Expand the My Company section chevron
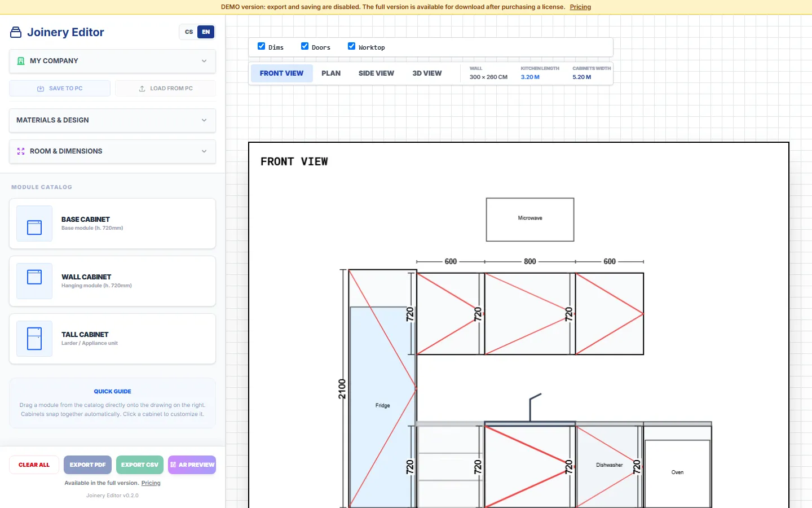The image size is (812, 508). (204, 61)
